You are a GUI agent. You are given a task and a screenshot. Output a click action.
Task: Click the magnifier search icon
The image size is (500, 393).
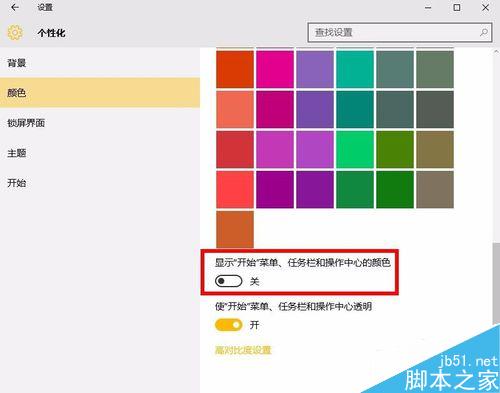coord(484,32)
